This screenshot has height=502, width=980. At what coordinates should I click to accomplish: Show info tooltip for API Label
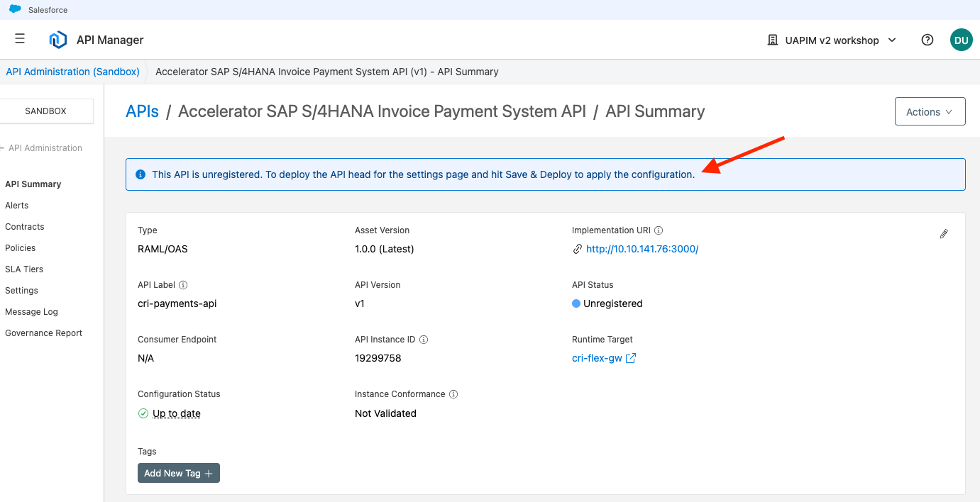click(183, 285)
